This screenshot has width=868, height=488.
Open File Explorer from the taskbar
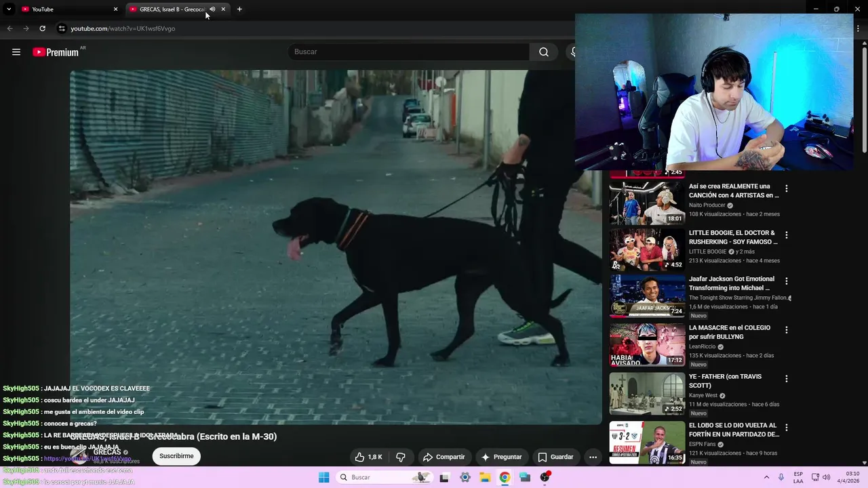click(485, 477)
